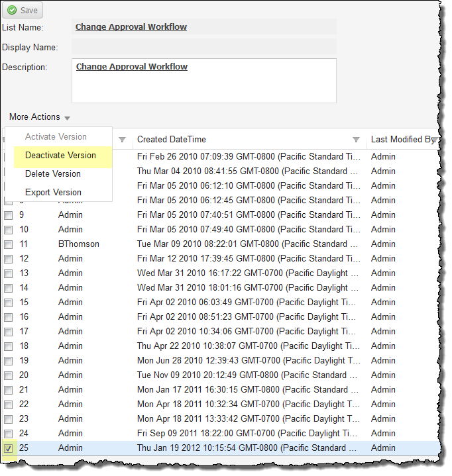Click the Display Name field

204,47
